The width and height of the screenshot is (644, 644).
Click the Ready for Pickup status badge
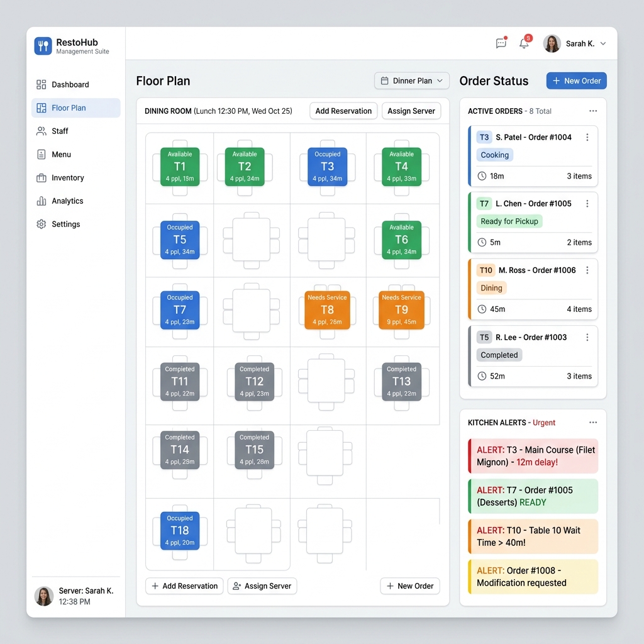pos(509,221)
